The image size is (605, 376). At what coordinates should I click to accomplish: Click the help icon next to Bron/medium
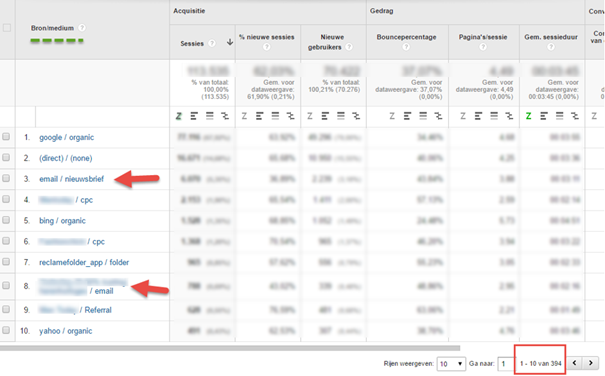point(82,28)
